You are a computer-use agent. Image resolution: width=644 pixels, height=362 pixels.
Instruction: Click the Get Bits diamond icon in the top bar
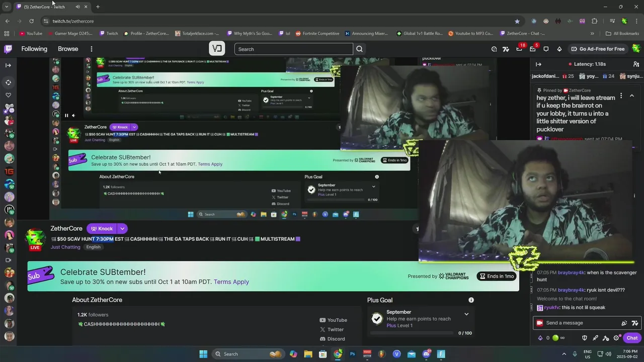click(x=559, y=49)
